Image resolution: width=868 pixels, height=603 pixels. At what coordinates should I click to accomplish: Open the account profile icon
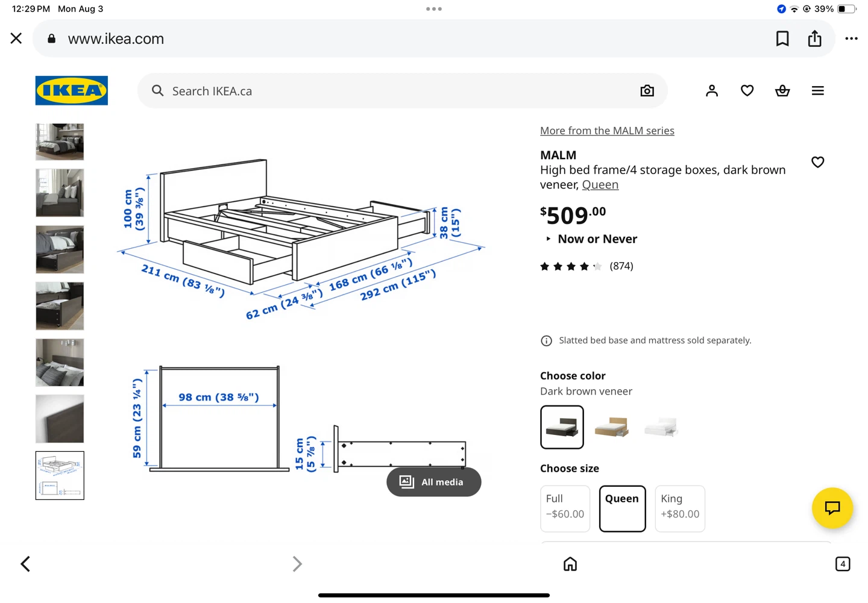point(712,91)
